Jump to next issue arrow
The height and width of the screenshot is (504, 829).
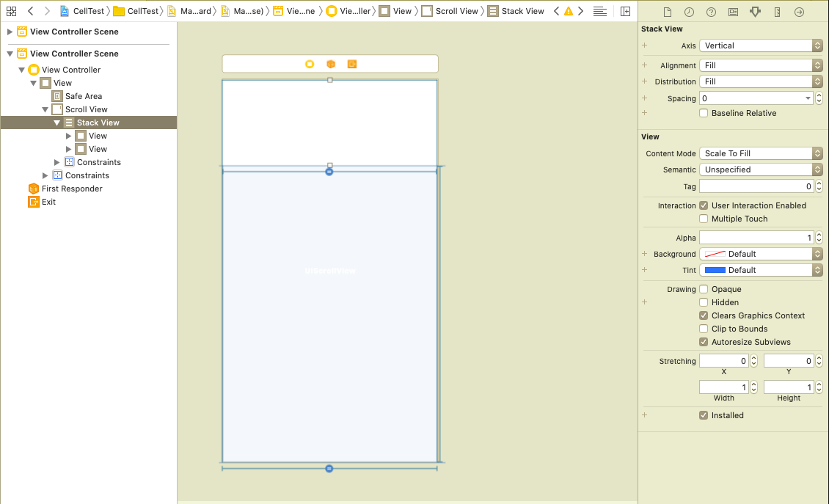click(x=580, y=11)
